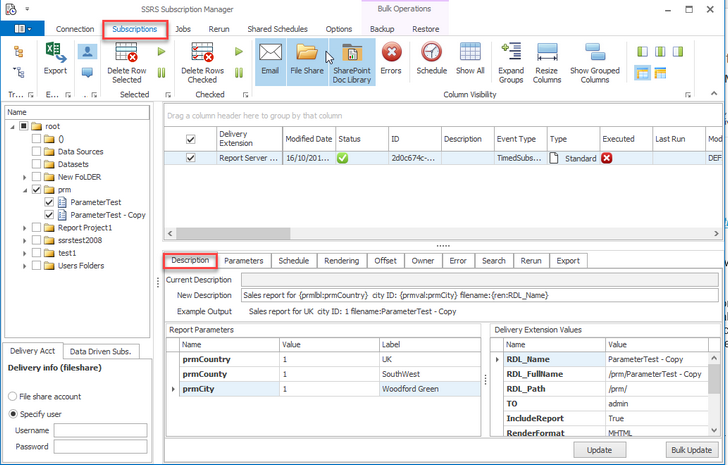Click the Modified Date column header
This screenshot has width=728, height=465.
(309, 139)
